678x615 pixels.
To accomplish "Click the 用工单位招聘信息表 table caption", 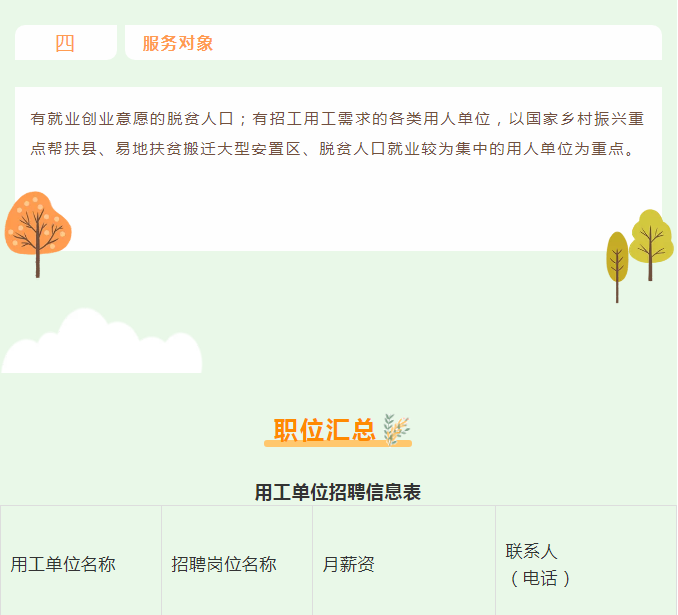I will 338,492.
